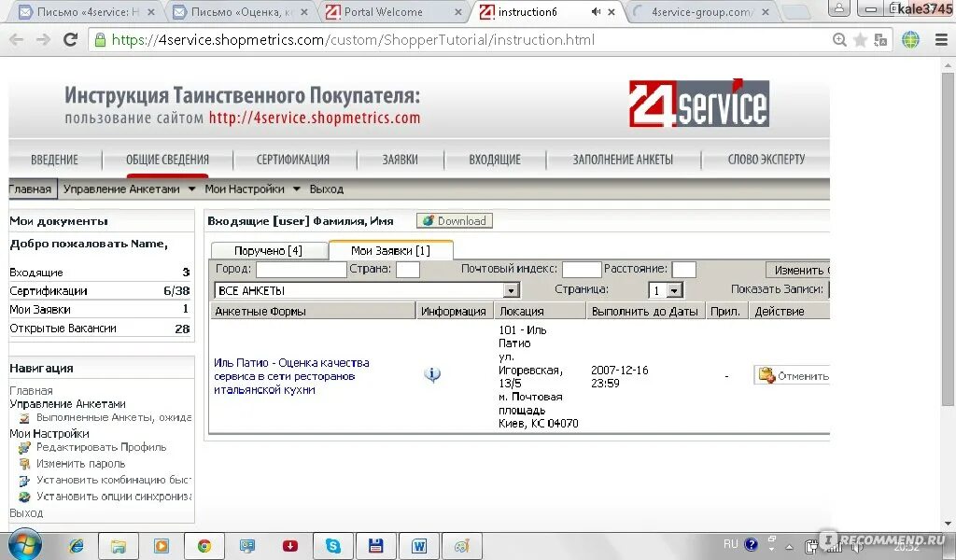Click Установить комбинацию icon in navigation
Viewport: 956px width, 560px height.
click(x=24, y=480)
